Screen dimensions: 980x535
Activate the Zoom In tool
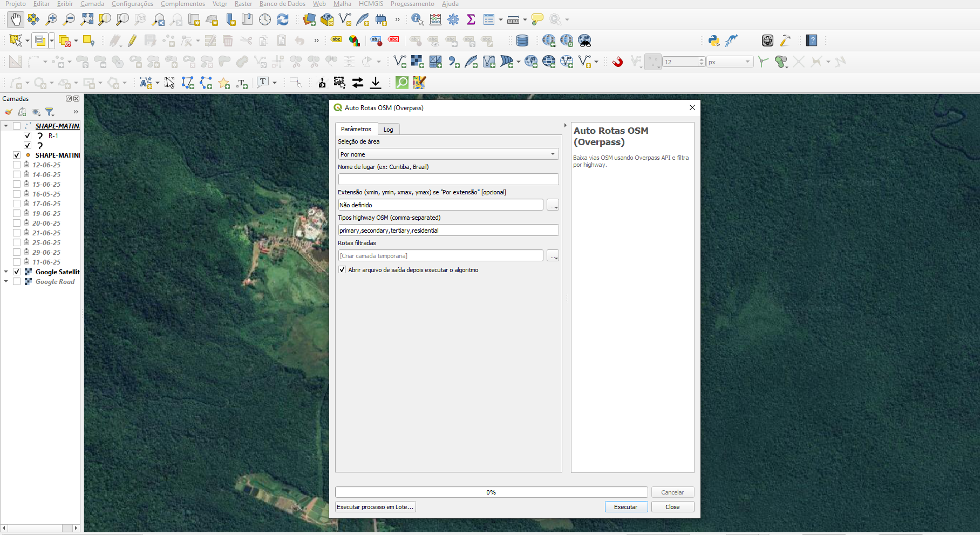[51, 19]
